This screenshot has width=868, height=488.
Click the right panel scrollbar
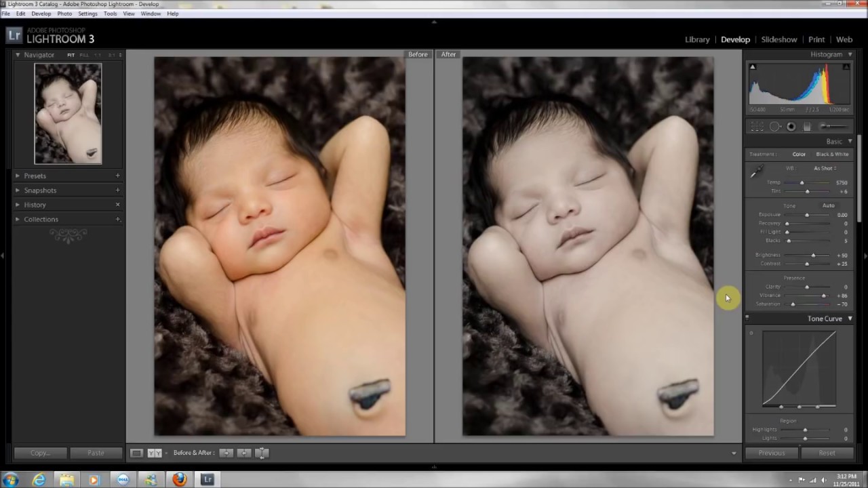click(x=860, y=178)
